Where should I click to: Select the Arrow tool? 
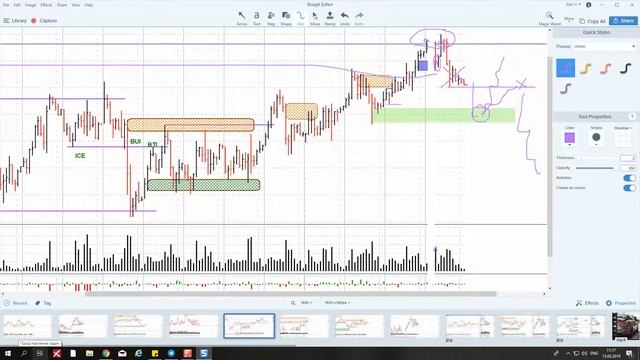click(242, 18)
